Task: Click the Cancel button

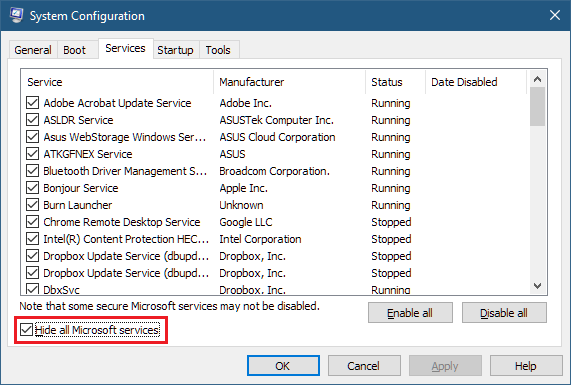Action: coord(364,366)
